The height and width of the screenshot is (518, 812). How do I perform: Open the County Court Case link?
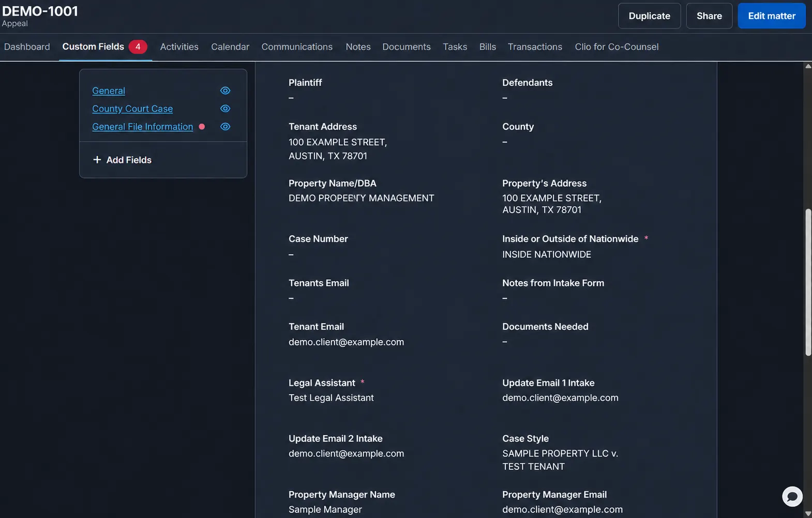pos(132,109)
